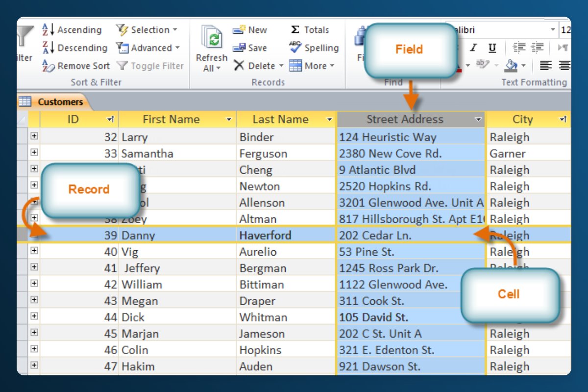
Task: Click the Remove Sort icon
Action: (48, 66)
